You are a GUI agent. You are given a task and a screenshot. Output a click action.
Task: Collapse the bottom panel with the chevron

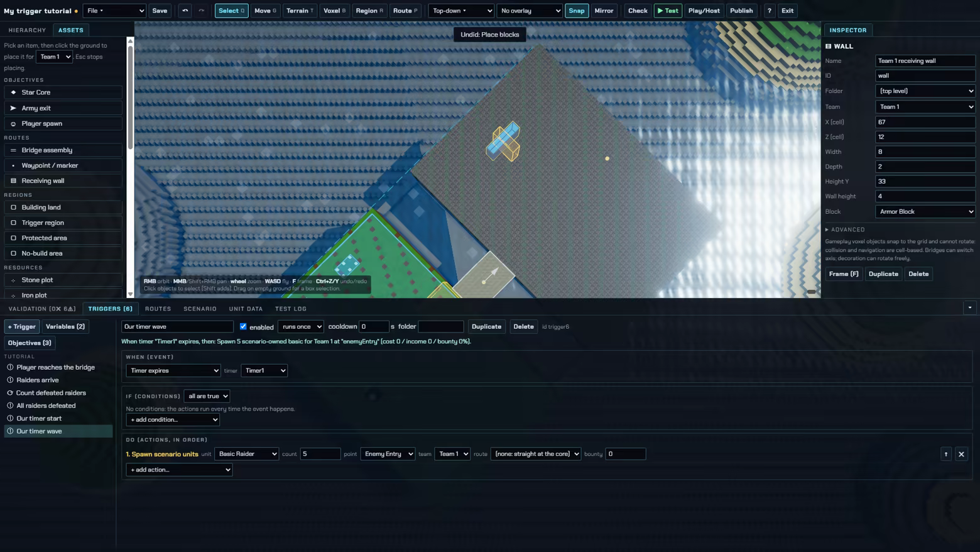coord(970,307)
